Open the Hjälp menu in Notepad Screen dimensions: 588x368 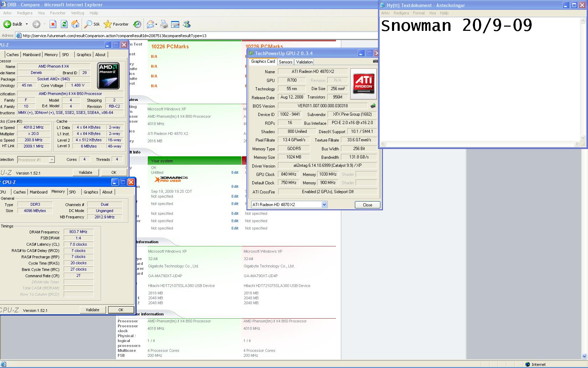[x=444, y=13]
